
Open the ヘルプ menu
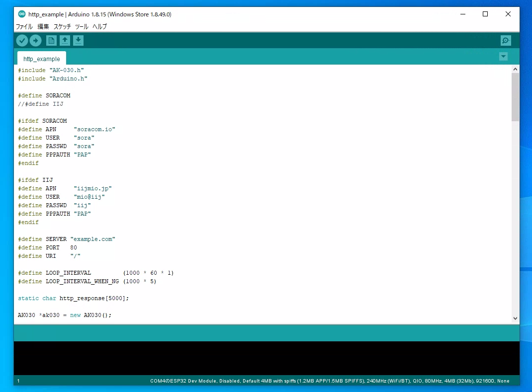[100, 26]
